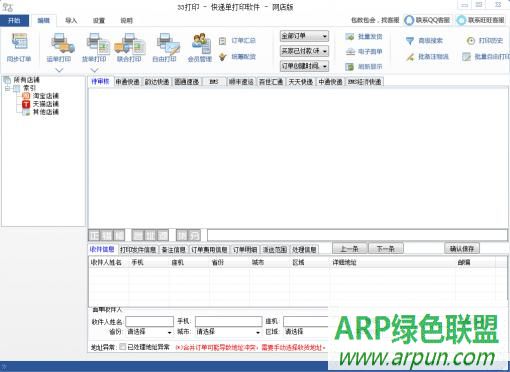
Task: Open the 买家已付款 status dropdown
Action: (304, 51)
